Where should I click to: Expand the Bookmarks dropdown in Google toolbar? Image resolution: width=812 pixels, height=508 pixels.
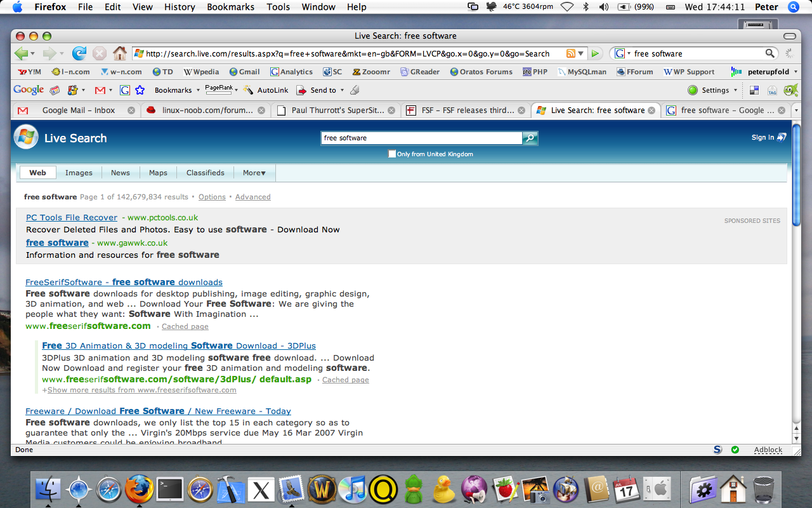coord(198,90)
